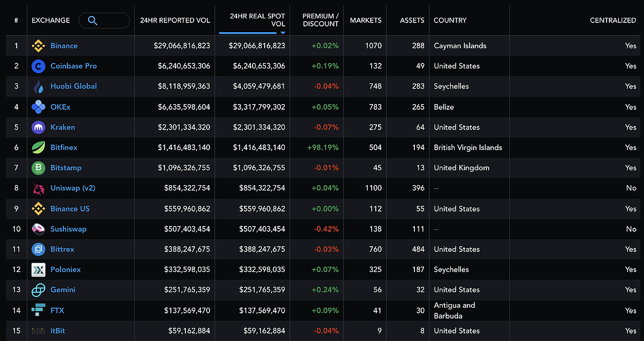This screenshot has width=644, height=341.
Task: Open the Poloniex exchange link
Action: 66,270
